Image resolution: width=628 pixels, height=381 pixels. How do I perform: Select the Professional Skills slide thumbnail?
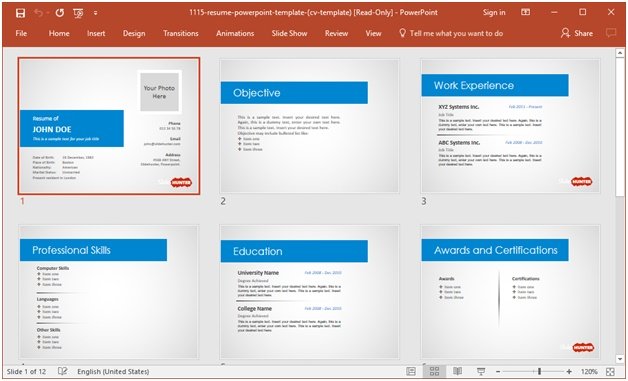tap(109, 292)
